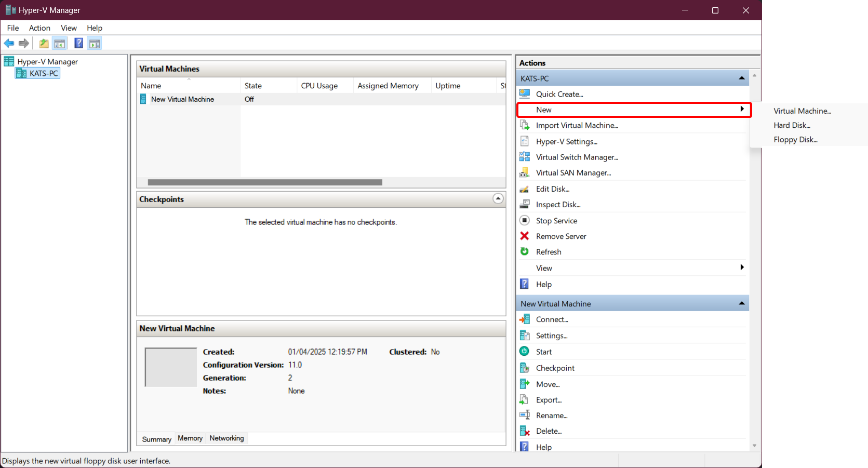Click the virtual machines horizontal scrollbar

coord(265,182)
